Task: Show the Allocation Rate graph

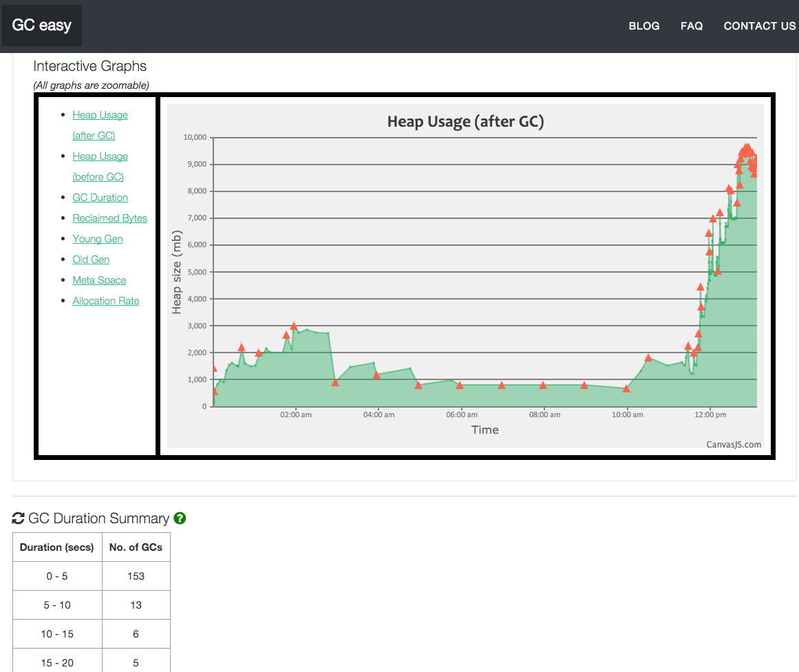Action: 105,301
